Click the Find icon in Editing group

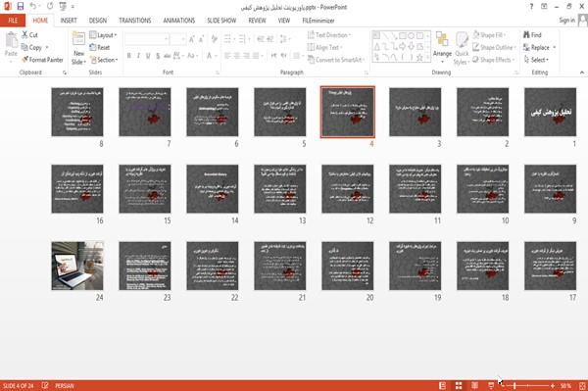[532, 35]
